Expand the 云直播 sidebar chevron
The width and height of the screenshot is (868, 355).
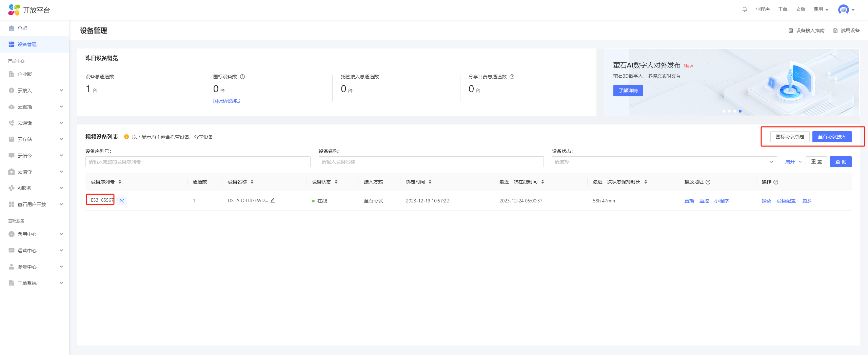coord(61,106)
